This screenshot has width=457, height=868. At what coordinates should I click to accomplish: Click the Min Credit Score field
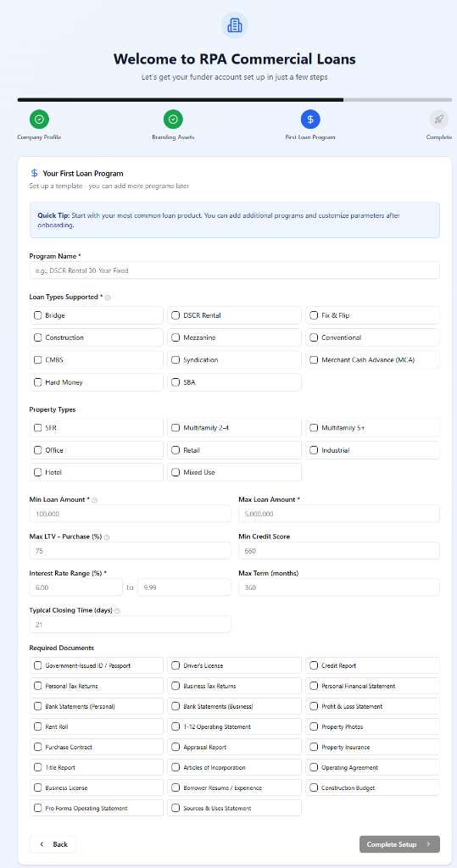[339, 551]
